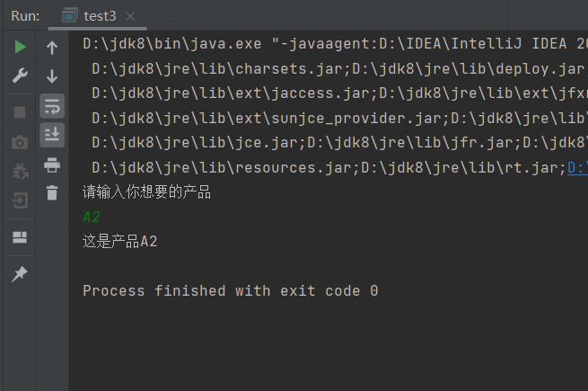This screenshot has height=391, width=588.
Task: Click the gray bug icon below the camera
Action: click(20, 171)
